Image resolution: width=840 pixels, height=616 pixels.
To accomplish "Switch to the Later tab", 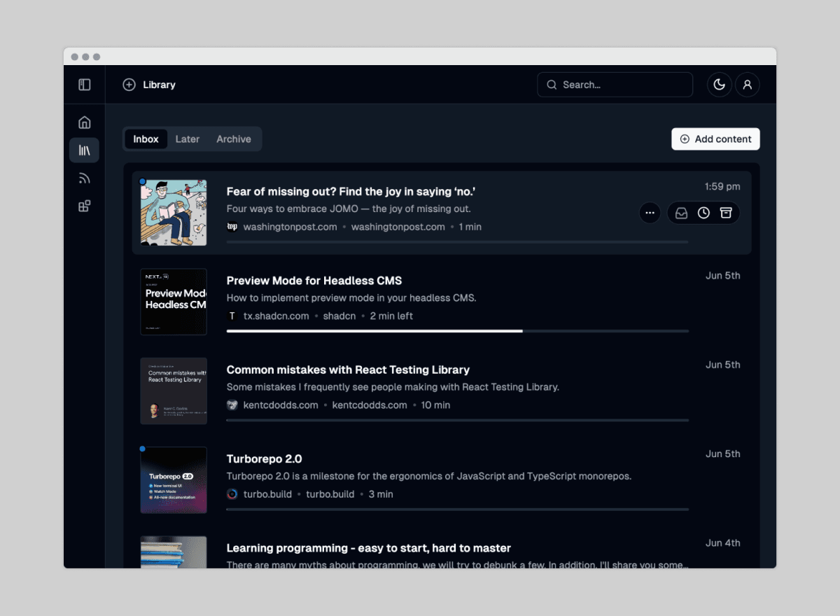I will (188, 139).
